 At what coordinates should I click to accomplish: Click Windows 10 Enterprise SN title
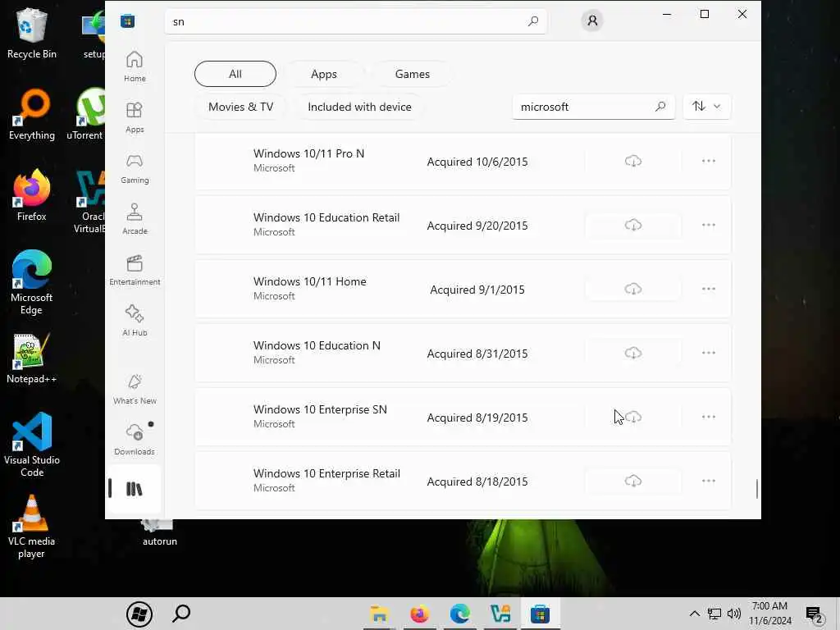pos(320,409)
